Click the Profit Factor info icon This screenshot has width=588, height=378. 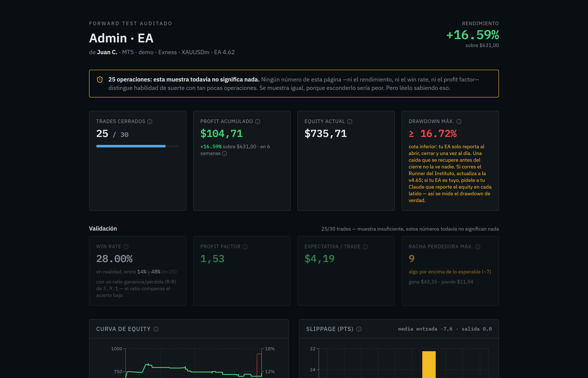pyautogui.click(x=245, y=247)
